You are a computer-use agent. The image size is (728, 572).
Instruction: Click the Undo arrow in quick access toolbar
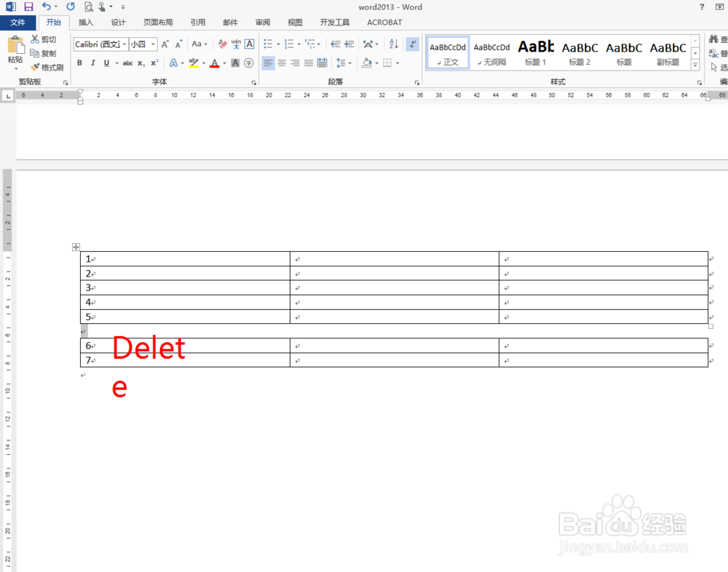(x=46, y=7)
